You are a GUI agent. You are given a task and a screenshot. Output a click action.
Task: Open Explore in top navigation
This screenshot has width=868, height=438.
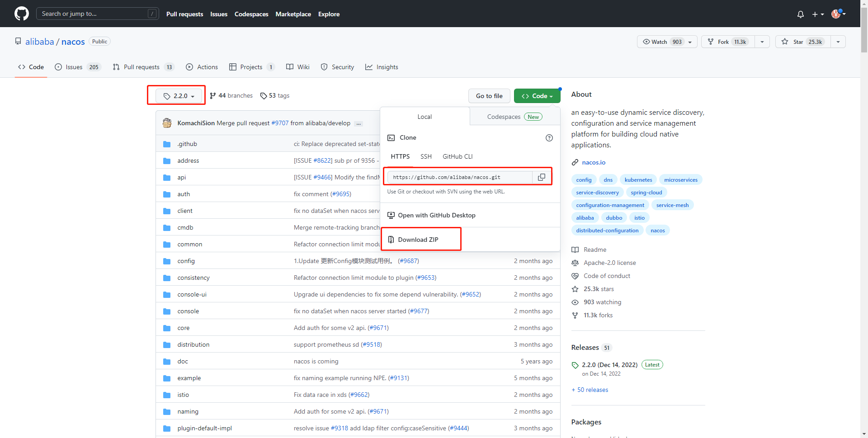(329, 14)
